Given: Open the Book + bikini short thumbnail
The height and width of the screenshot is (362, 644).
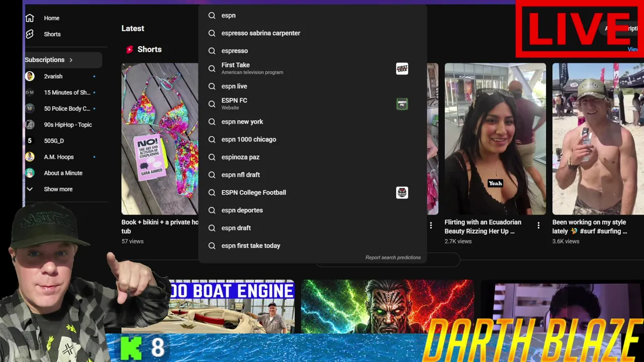Looking at the screenshot, I should [160, 139].
